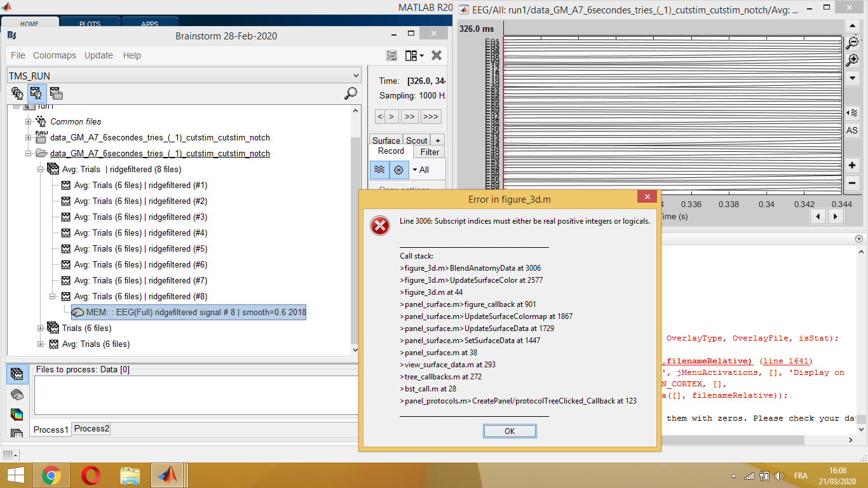
Task: Open File Explorer from the taskbar
Action: (x=130, y=475)
